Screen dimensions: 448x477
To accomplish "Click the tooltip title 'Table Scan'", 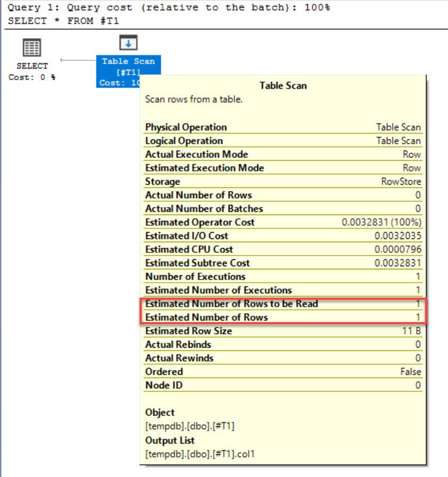I will tap(283, 86).
